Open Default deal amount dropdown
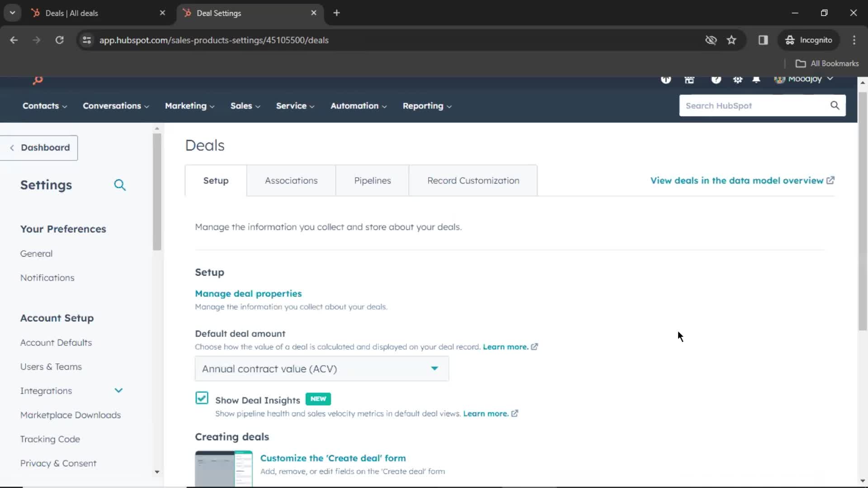The image size is (868, 488). pyautogui.click(x=321, y=369)
